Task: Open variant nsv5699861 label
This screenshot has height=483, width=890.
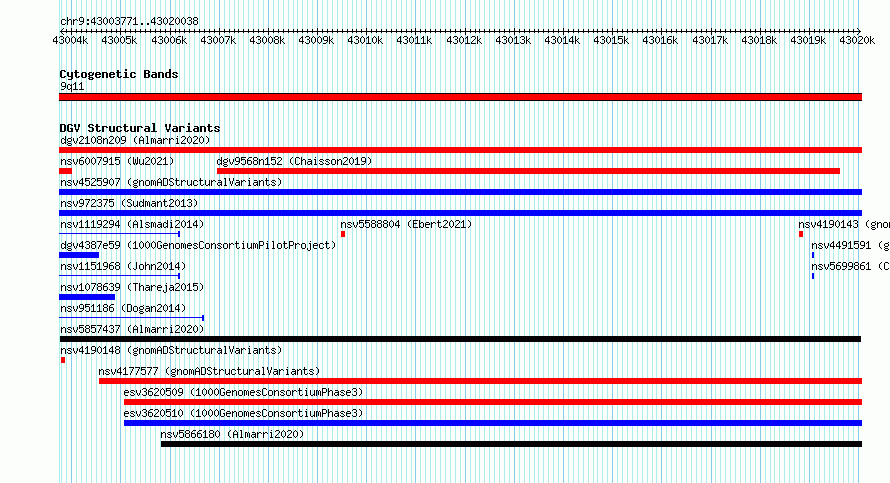Action: (x=850, y=266)
